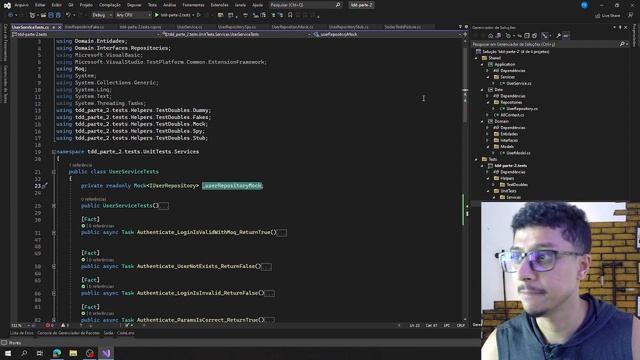Select ABContext.cs in Solution Explorer
The height and width of the screenshot is (360, 640).
coord(511,115)
